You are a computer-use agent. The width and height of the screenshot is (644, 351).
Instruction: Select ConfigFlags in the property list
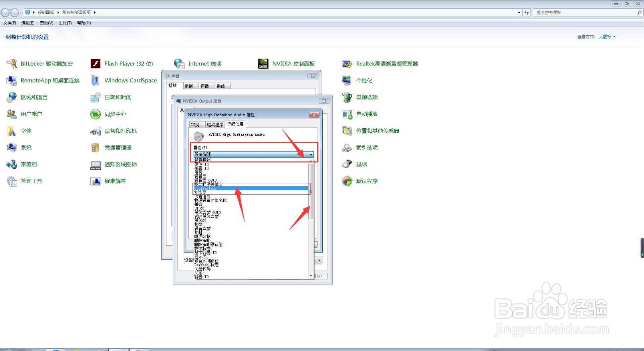coord(251,188)
